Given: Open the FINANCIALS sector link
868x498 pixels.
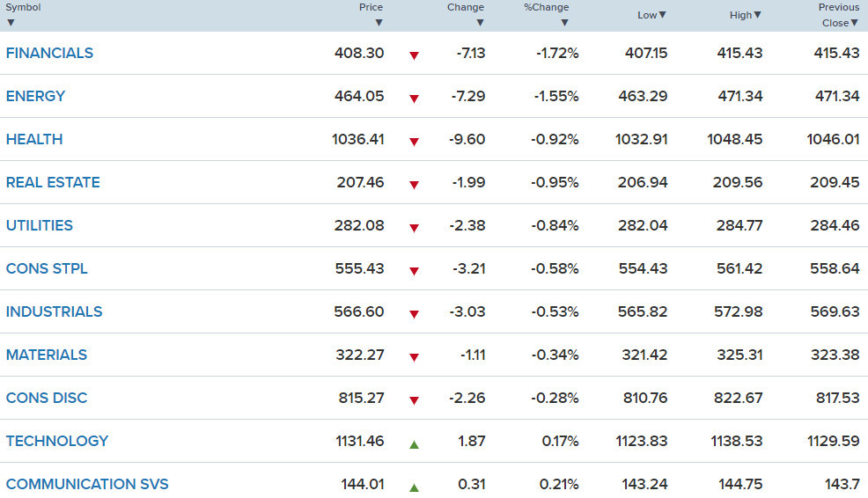Looking at the screenshot, I should tap(49, 53).
